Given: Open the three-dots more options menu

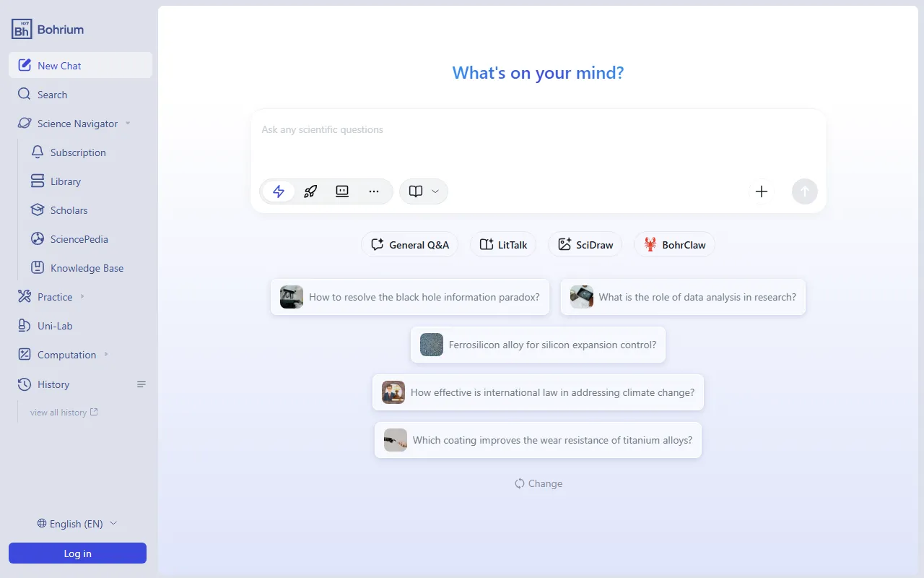Looking at the screenshot, I should pos(374,191).
